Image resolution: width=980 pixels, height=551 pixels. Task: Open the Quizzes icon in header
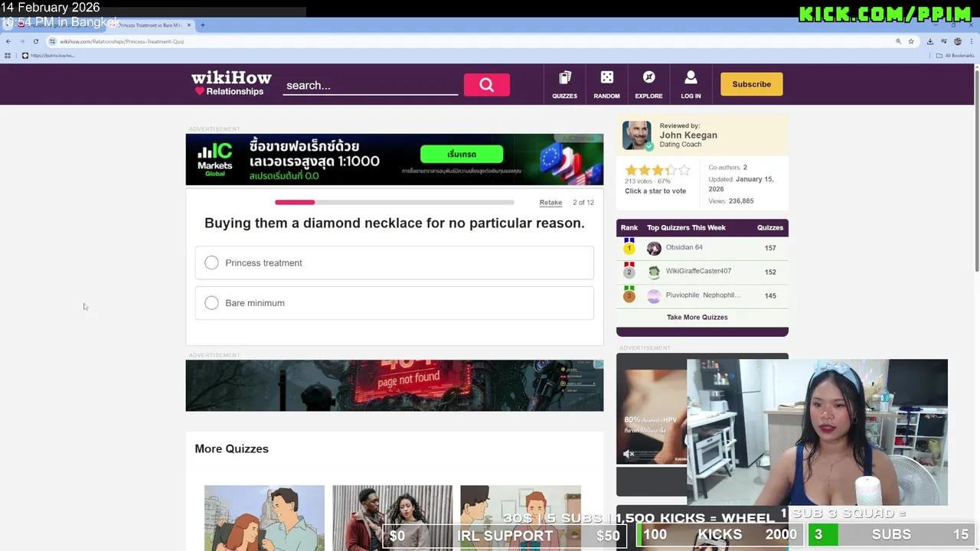coord(564,84)
